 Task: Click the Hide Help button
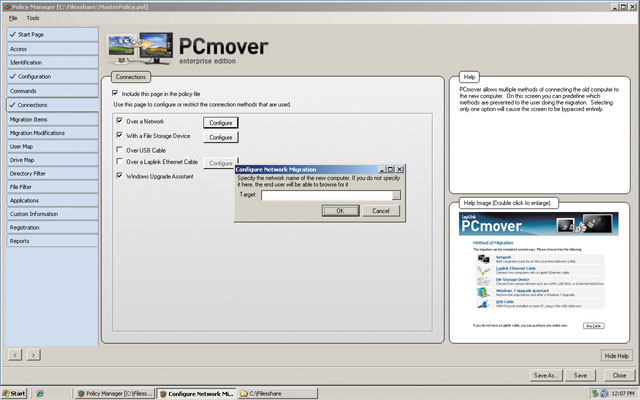point(616,356)
